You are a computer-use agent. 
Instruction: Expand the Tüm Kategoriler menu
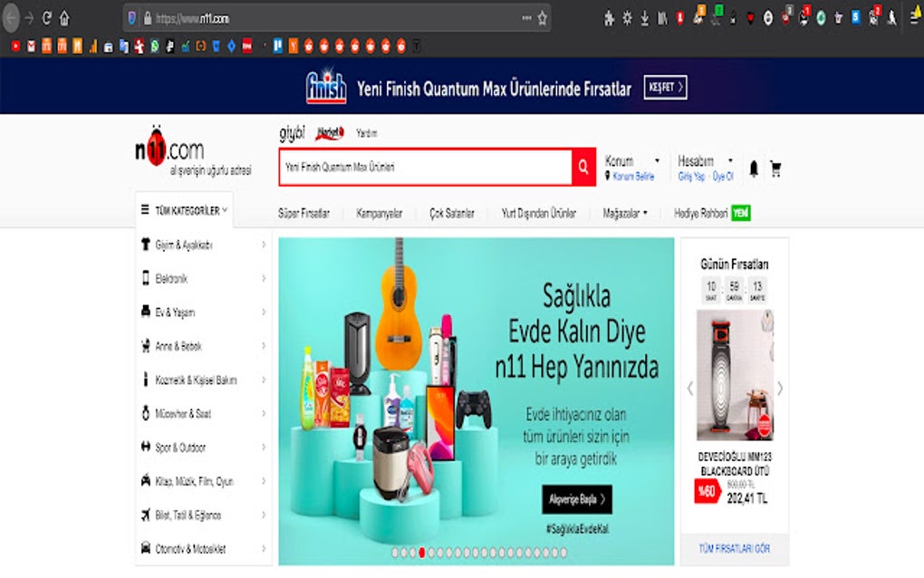(185, 210)
